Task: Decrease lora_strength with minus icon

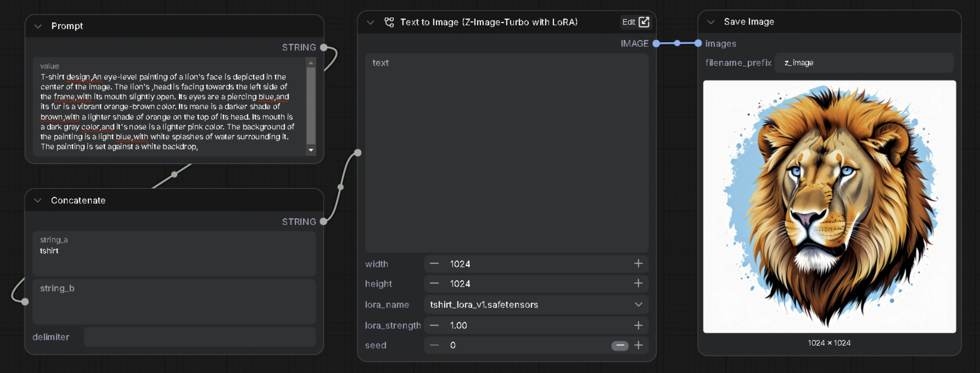Action: [x=434, y=326]
